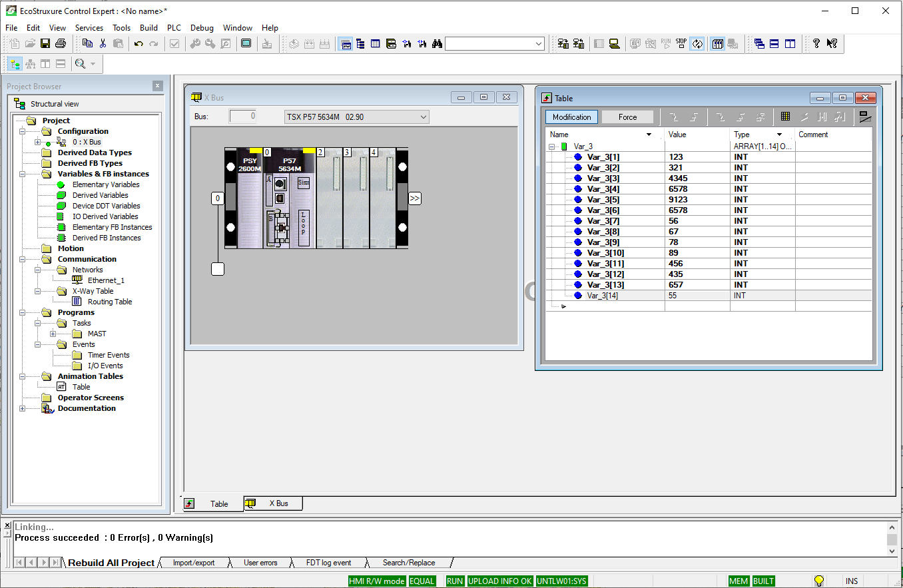This screenshot has height=588, width=903.
Task: Expand the MAST task node
Action: (x=53, y=334)
